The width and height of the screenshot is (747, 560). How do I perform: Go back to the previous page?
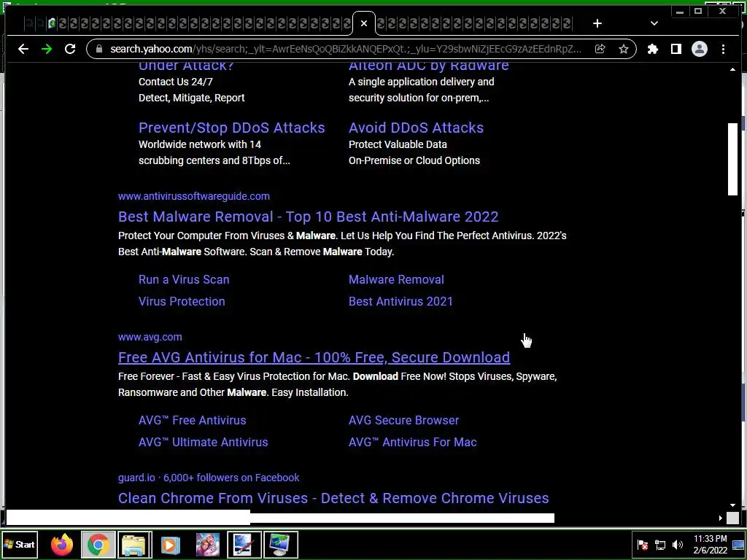23,49
